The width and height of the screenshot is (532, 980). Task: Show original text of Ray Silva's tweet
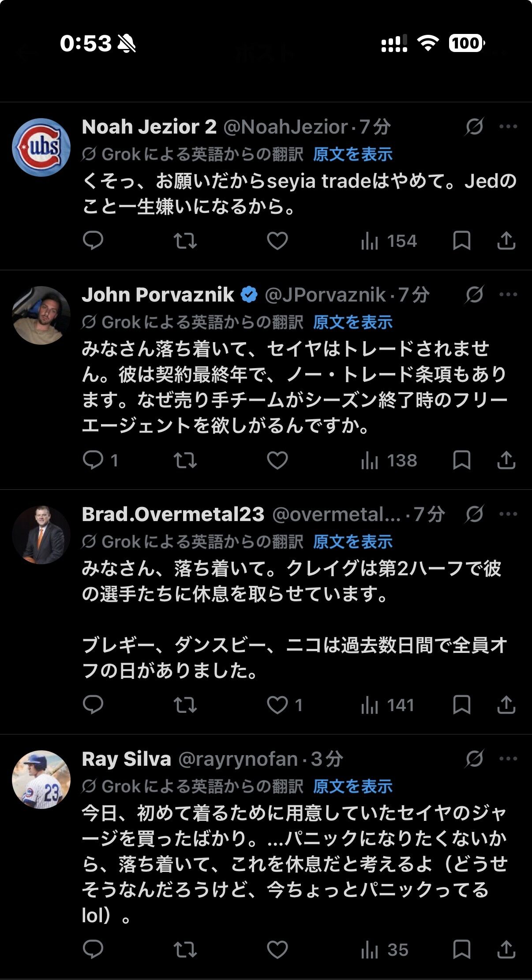352,786
